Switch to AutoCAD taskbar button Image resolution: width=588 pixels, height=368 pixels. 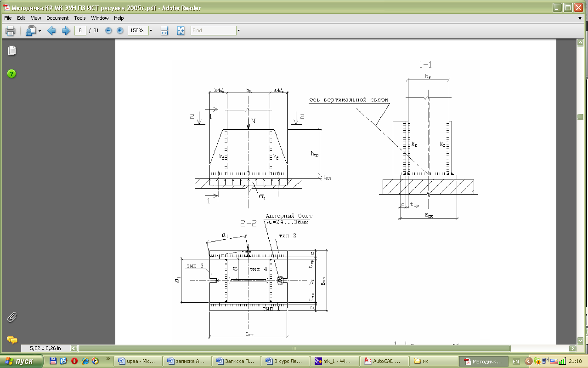coord(384,361)
